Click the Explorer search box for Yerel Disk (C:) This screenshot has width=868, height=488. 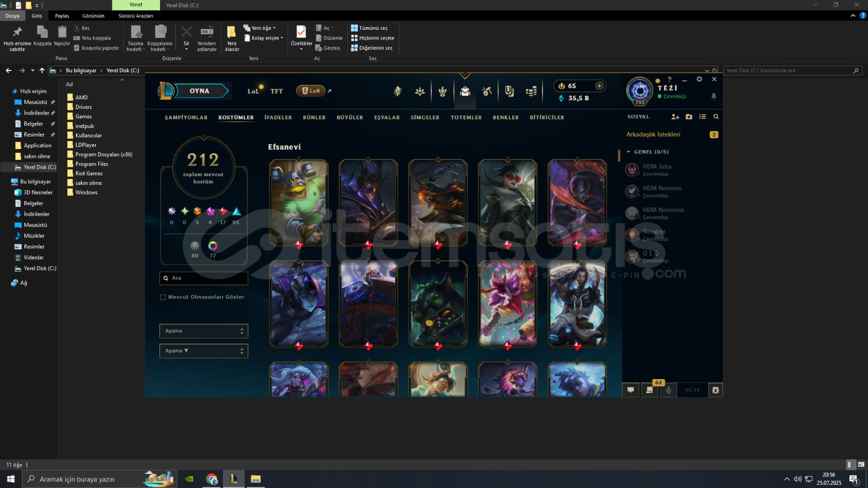[793, 70]
